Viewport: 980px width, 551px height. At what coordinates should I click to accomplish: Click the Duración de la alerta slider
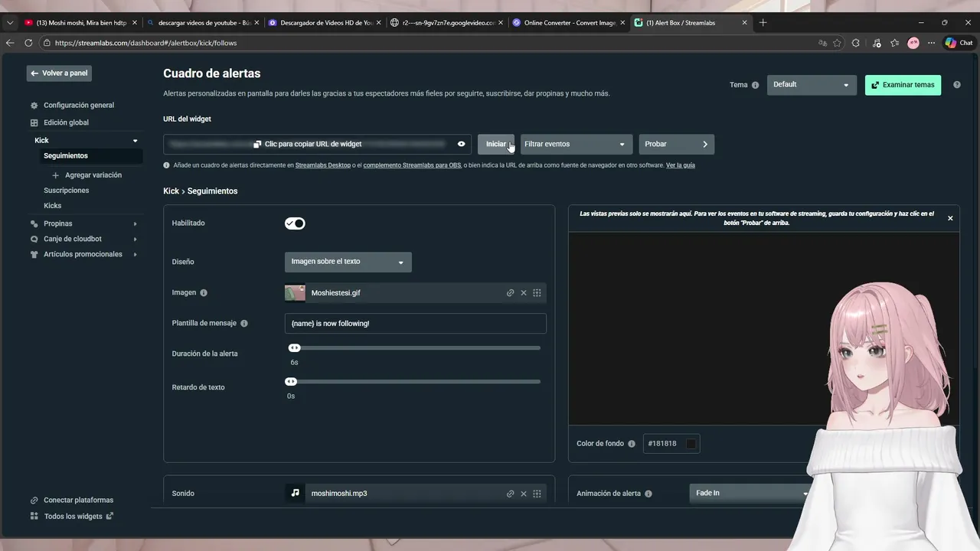414,348
